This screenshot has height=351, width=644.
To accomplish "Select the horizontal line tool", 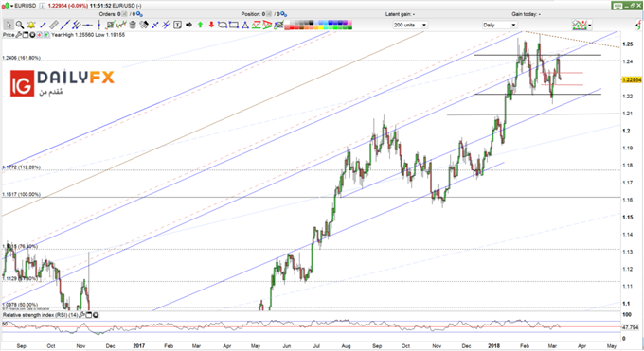I will [87, 25].
